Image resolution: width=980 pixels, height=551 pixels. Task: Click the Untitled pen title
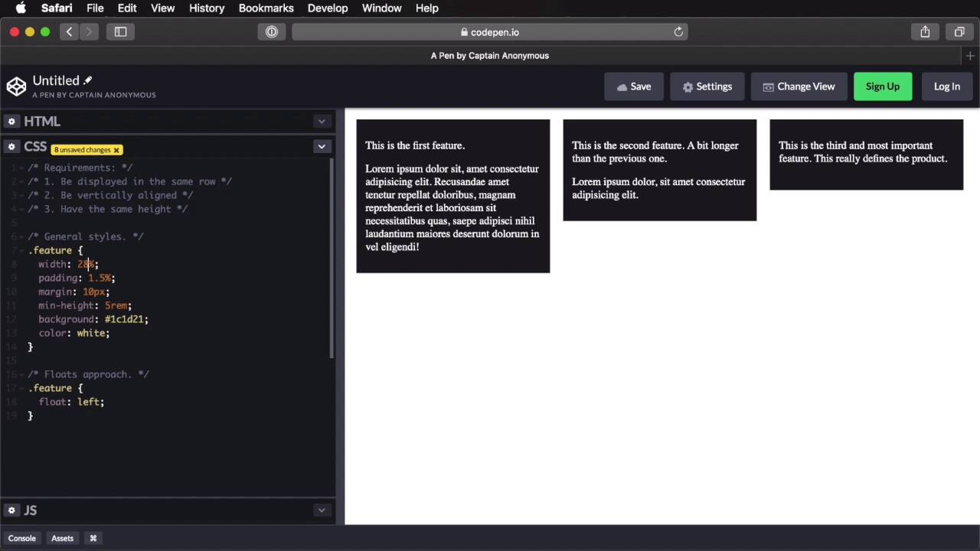(56, 80)
